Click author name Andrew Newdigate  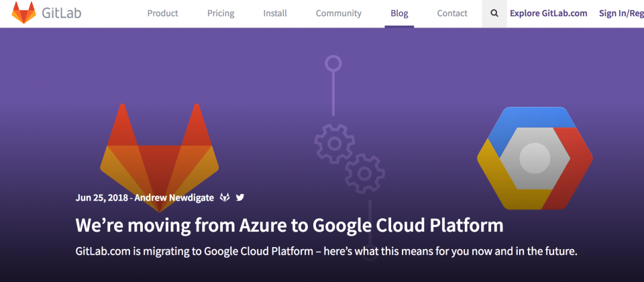tap(174, 197)
